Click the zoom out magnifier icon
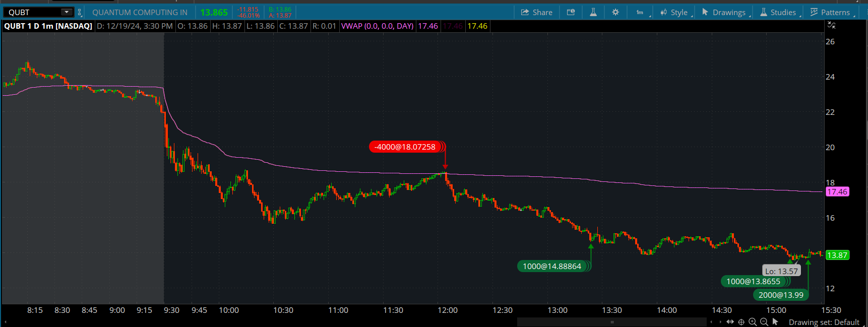The image size is (868, 327). click(764, 322)
